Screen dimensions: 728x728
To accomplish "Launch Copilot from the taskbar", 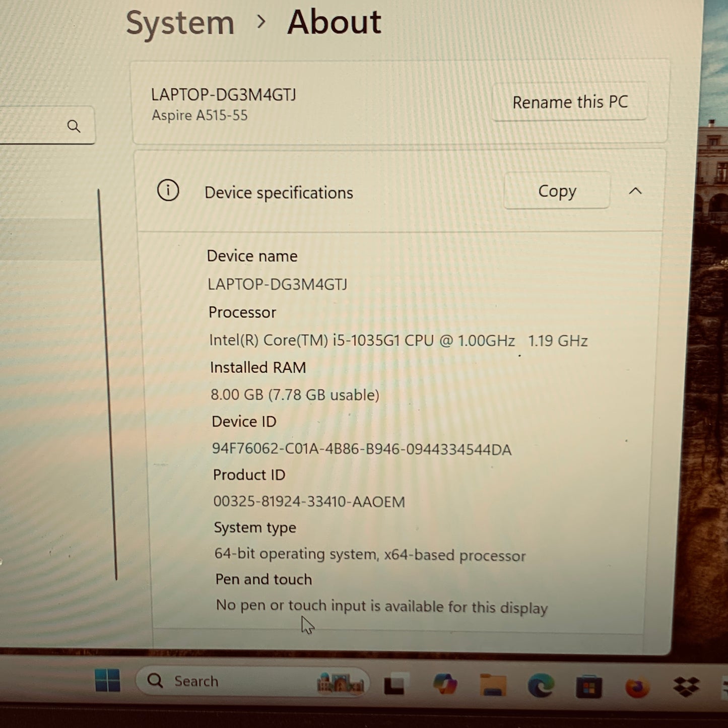I will [x=445, y=684].
